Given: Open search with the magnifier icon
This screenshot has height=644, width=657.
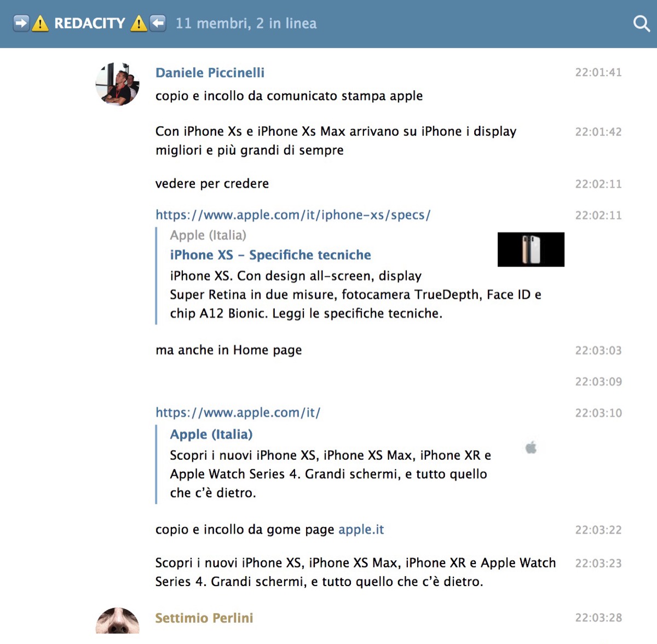Looking at the screenshot, I should 641,24.
